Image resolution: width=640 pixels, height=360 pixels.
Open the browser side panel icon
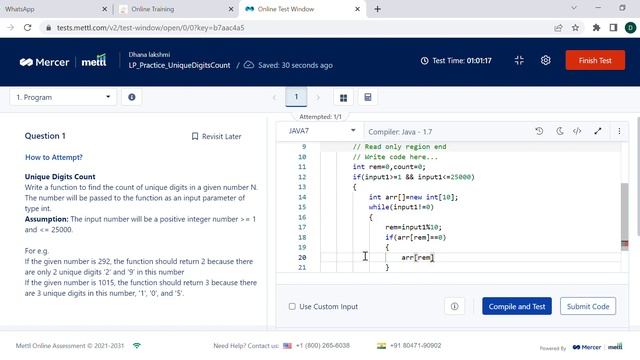pyautogui.click(x=613, y=28)
